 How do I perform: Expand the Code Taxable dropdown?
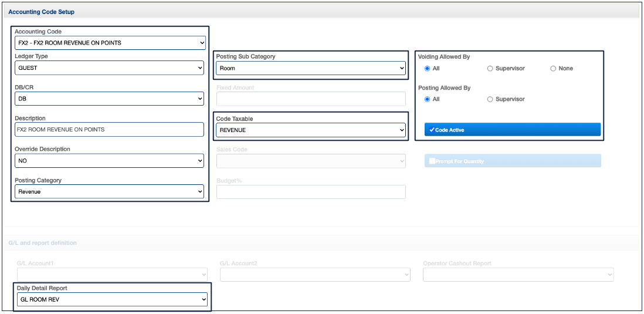pyautogui.click(x=311, y=130)
